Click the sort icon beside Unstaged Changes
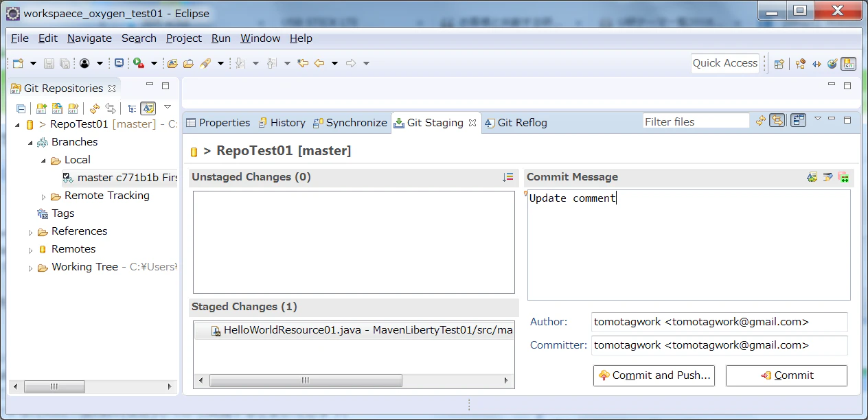Image resolution: width=868 pixels, height=420 pixels. point(508,177)
